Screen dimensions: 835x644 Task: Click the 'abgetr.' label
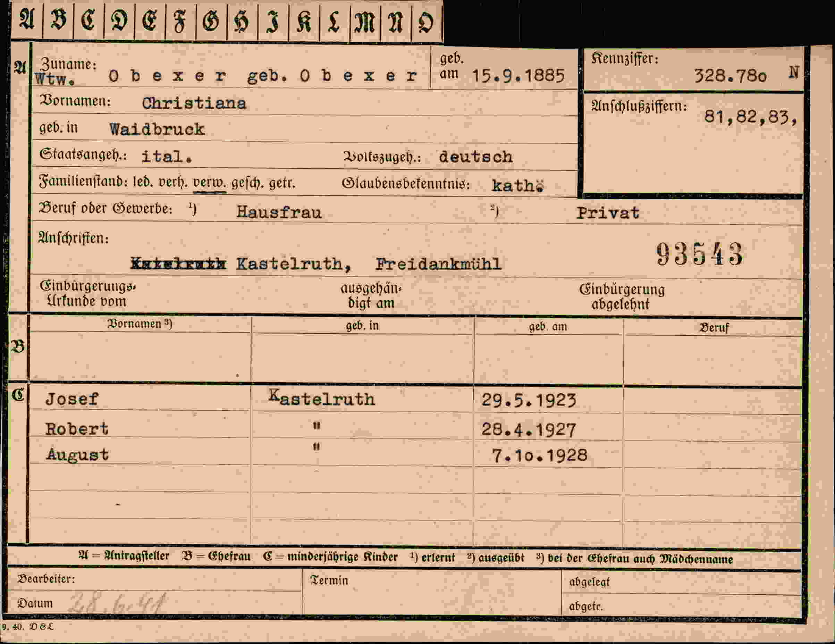pos(586,606)
